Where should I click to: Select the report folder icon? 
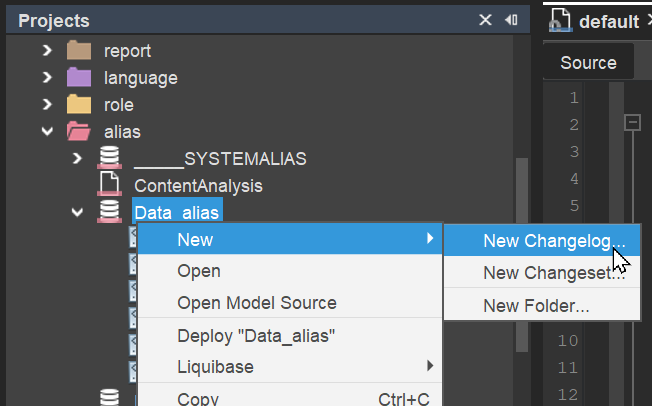tap(79, 50)
